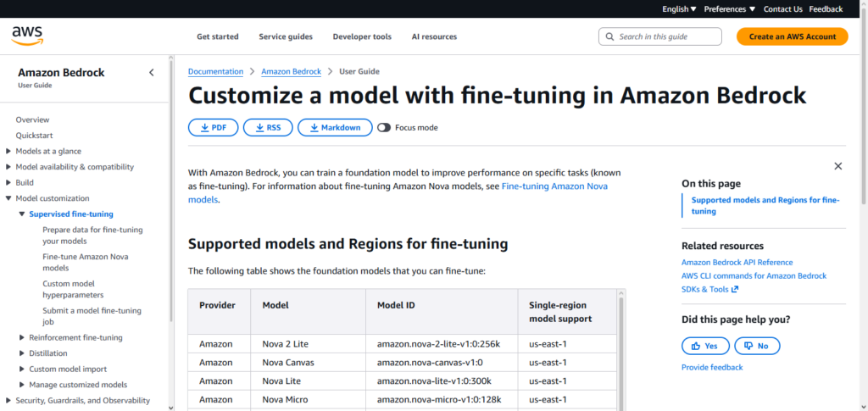Collapse Supervised fine-tuning subtree

coord(21,214)
